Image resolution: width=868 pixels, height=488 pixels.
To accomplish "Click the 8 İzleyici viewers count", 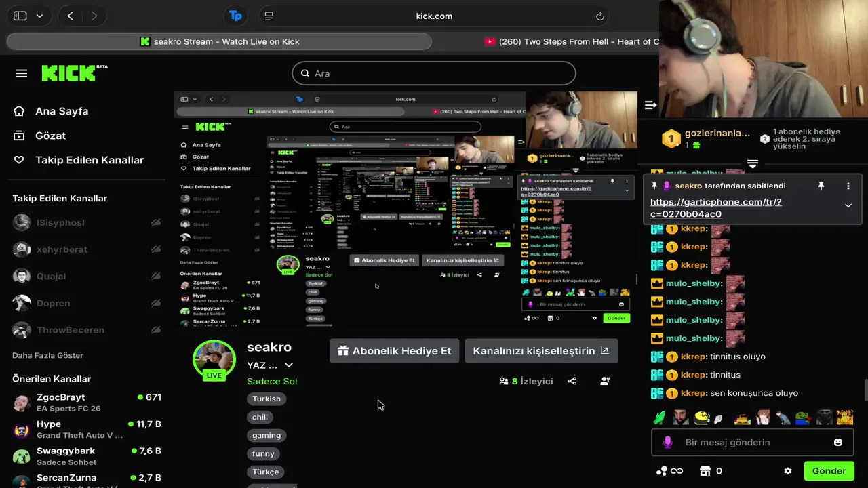I will tap(526, 381).
